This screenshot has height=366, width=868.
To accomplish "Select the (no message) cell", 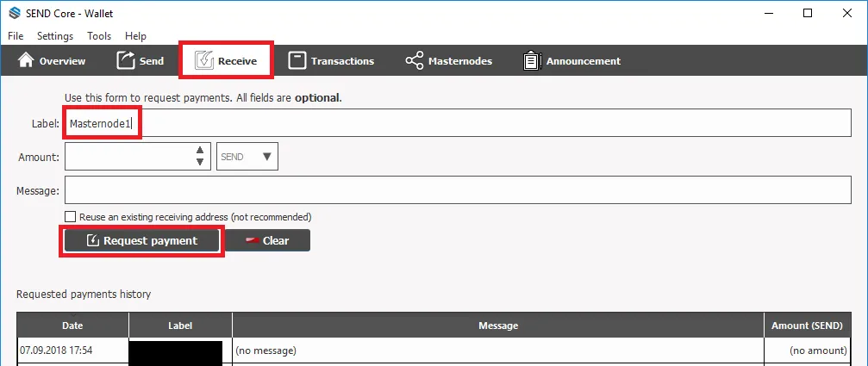I will click(x=498, y=350).
